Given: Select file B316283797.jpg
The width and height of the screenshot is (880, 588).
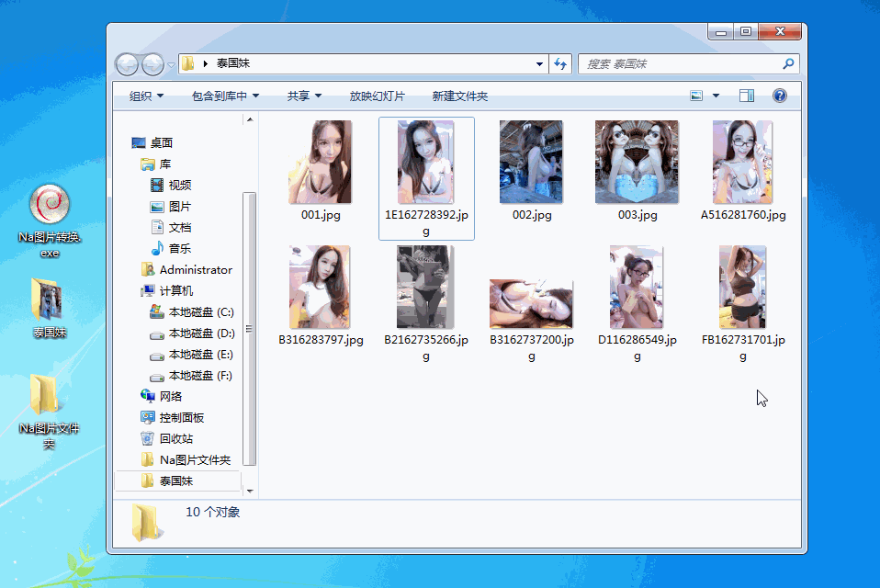Looking at the screenshot, I should tap(321, 295).
